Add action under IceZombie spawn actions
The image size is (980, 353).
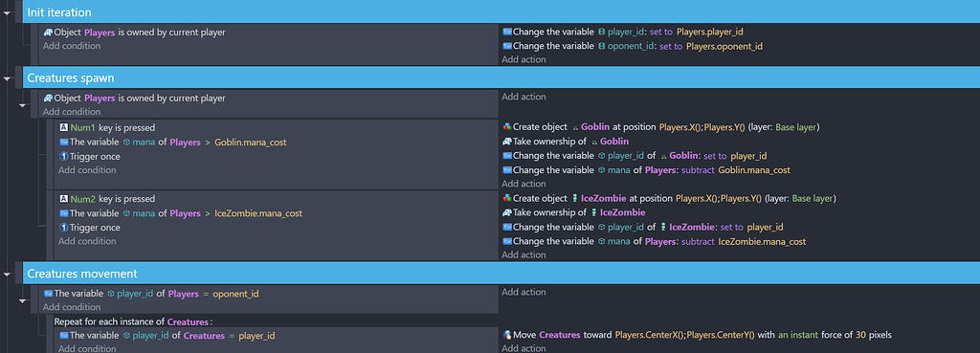(523, 254)
